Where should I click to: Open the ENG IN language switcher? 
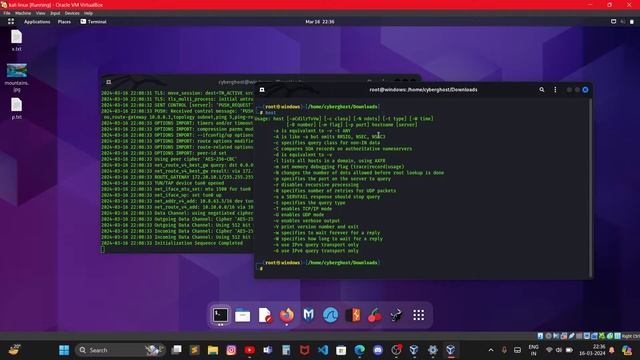point(533,350)
